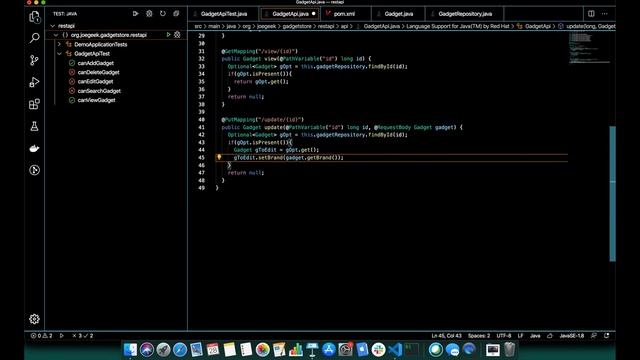Open the Source Control view

34,60
